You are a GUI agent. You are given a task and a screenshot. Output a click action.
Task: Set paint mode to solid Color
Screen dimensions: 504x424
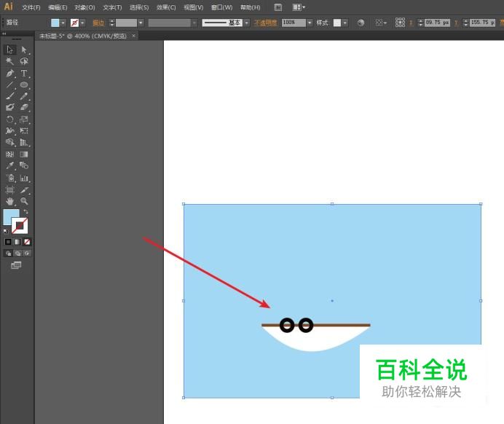click(8, 242)
